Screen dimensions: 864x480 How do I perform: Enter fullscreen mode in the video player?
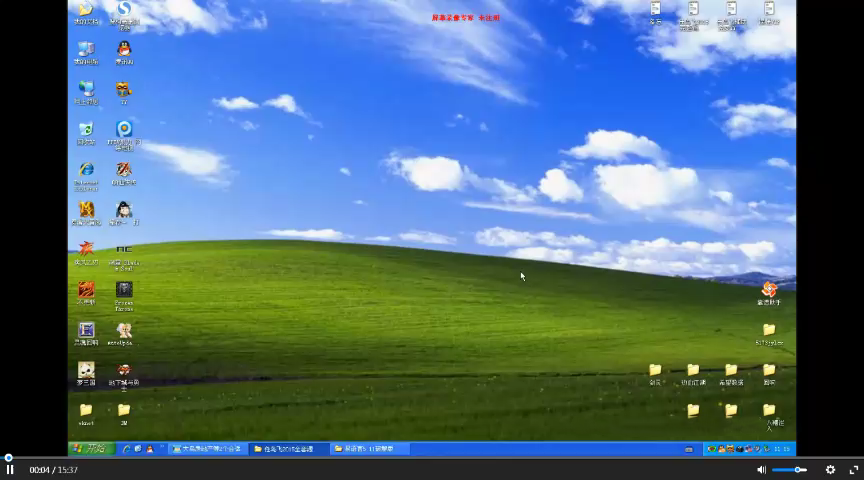coord(854,470)
